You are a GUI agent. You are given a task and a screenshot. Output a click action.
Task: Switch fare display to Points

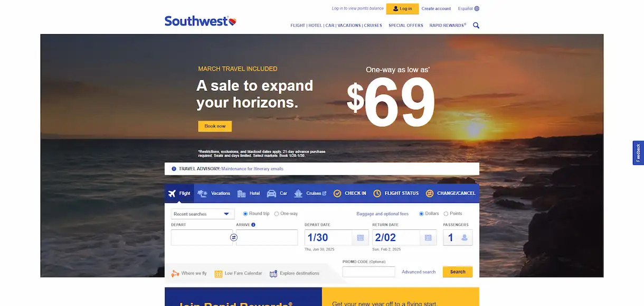click(x=446, y=214)
